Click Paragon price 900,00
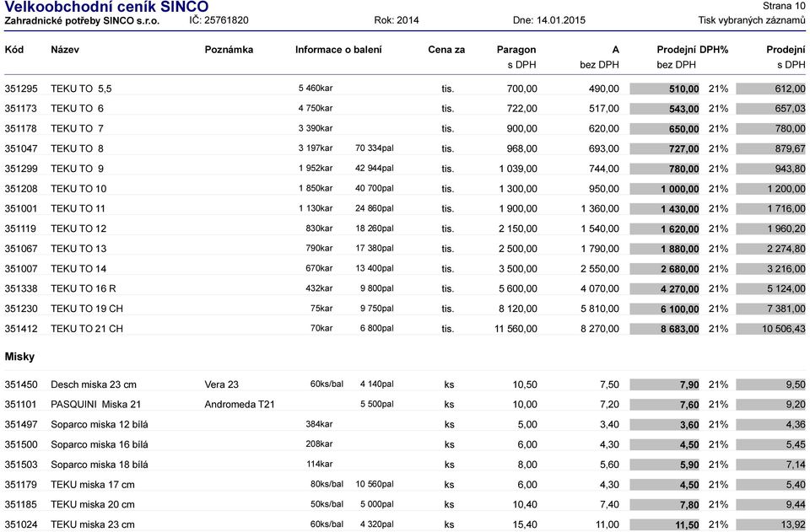 [522, 129]
